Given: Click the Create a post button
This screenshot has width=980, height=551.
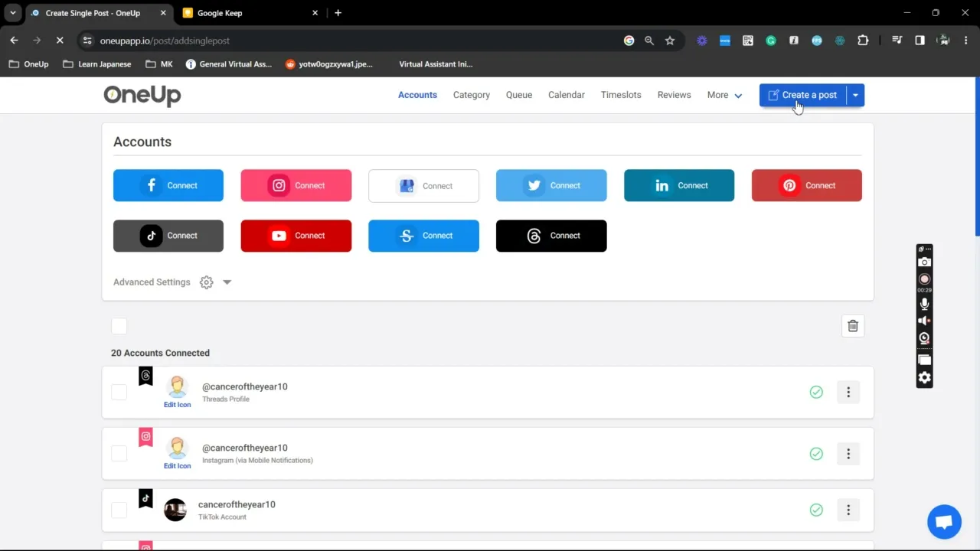Looking at the screenshot, I should click(802, 95).
